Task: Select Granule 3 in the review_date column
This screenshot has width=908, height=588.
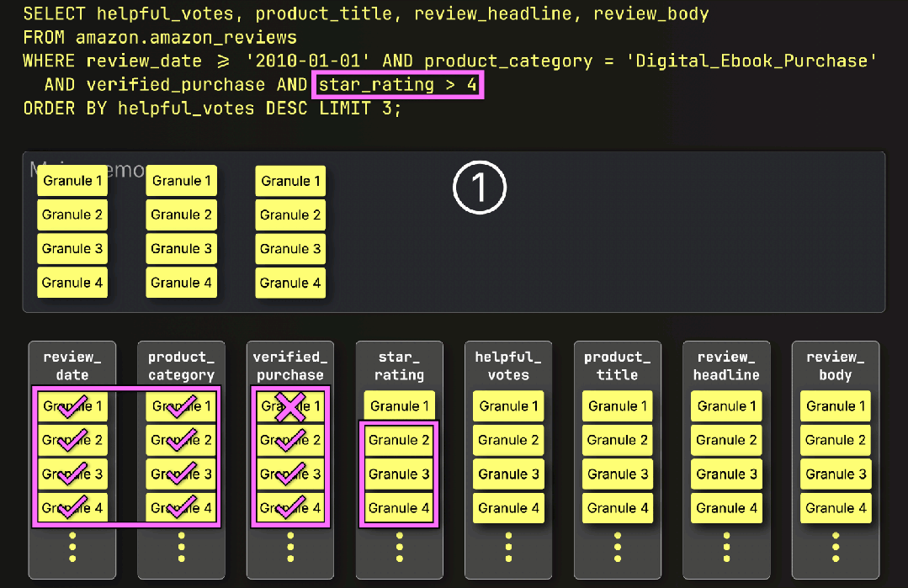Action: pyautogui.click(x=72, y=474)
